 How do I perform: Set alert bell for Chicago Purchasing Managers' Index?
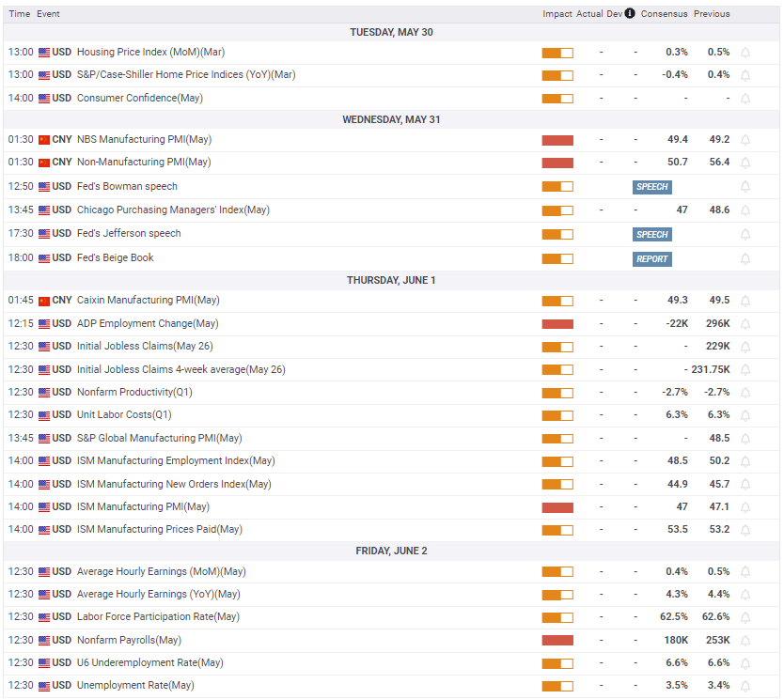745,210
